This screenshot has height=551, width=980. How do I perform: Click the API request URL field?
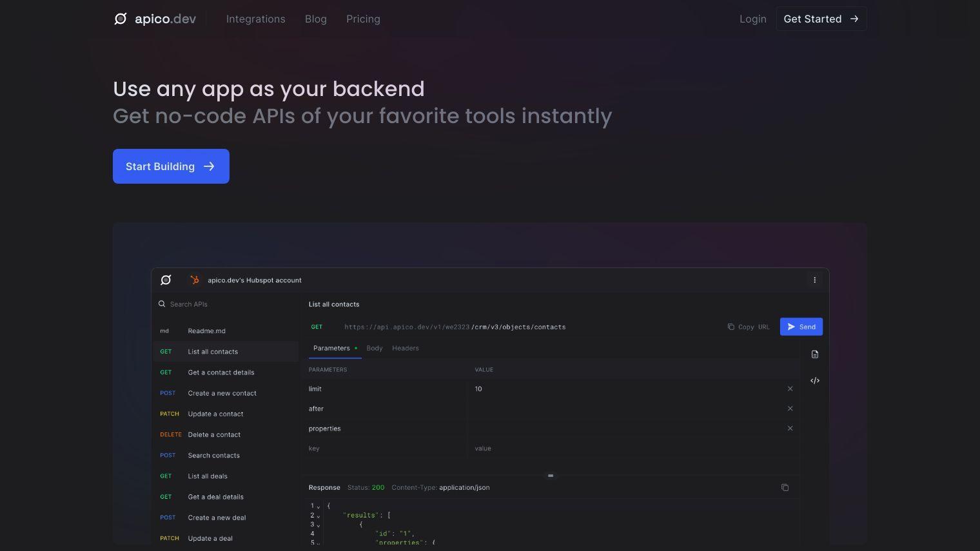pyautogui.click(x=455, y=327)
